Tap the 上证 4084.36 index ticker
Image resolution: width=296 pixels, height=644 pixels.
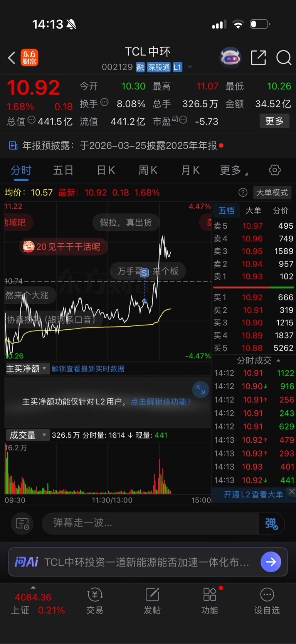pos(38,604)
